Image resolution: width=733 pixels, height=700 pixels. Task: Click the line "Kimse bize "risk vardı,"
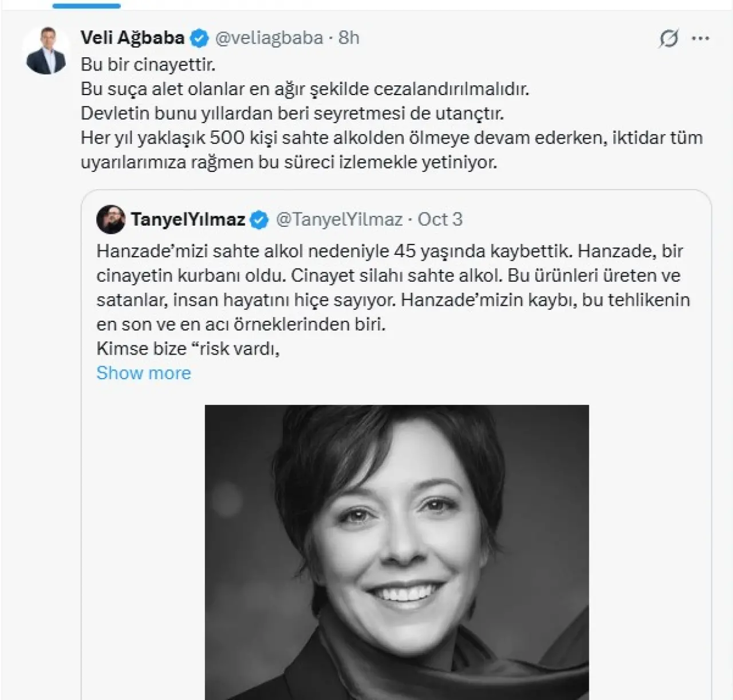click(188, 348)
